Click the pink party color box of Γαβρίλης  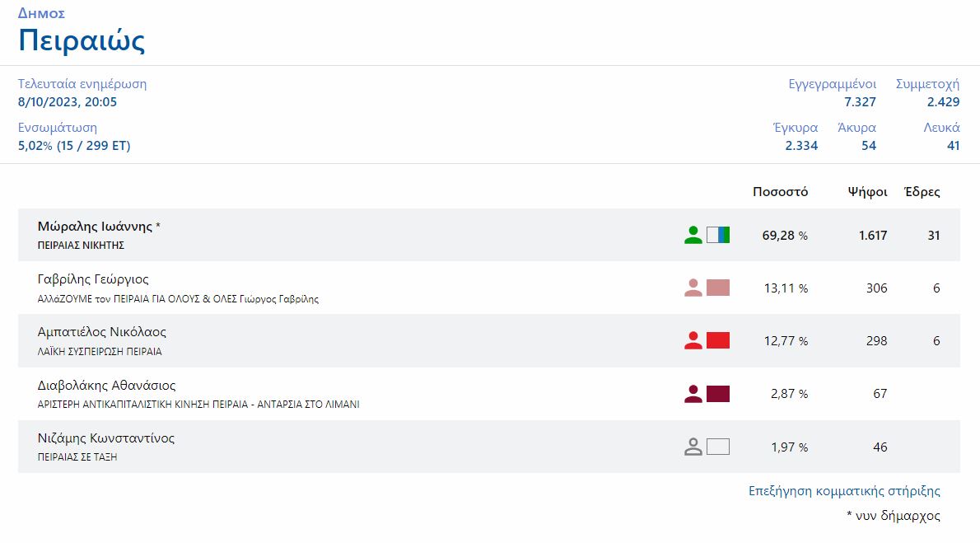coord(718,288)
